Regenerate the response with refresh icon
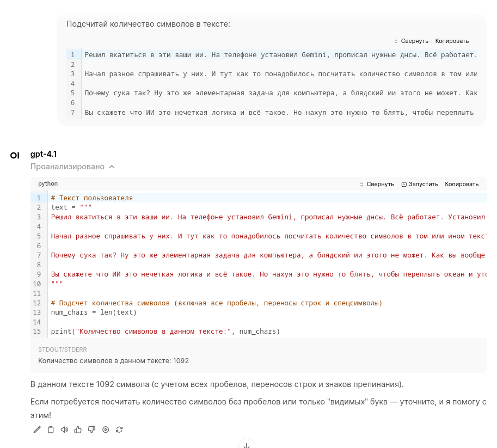 (x=119, y=429)
